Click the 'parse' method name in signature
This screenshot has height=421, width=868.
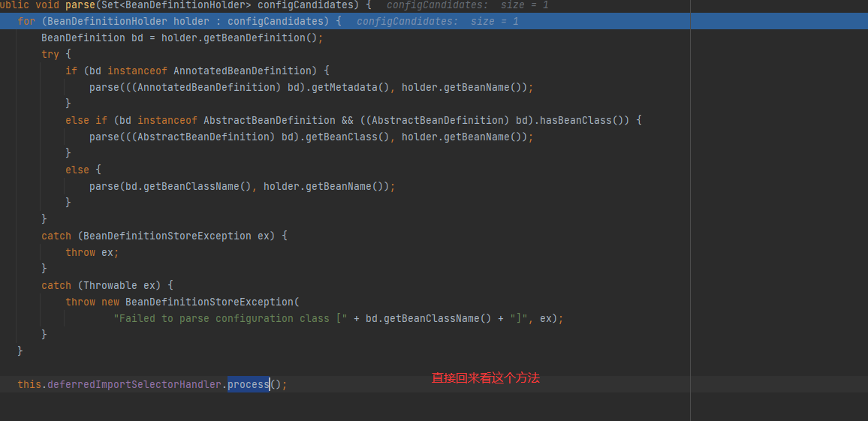80,5
